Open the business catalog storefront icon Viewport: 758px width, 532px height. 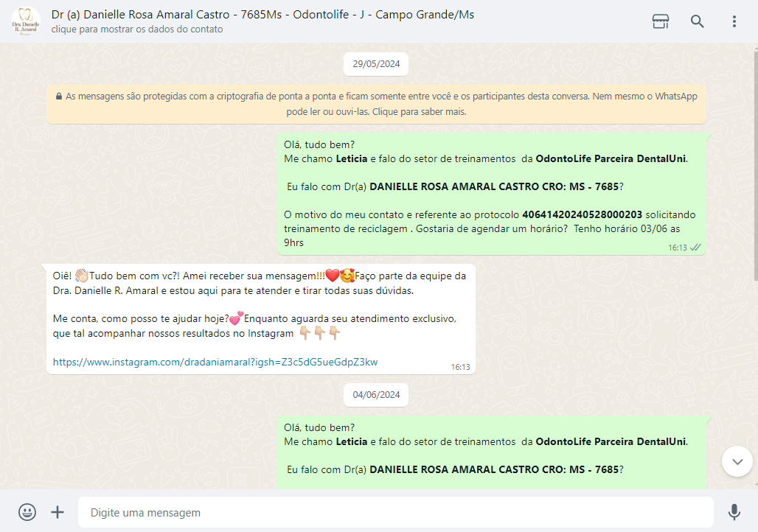(661, 21)
